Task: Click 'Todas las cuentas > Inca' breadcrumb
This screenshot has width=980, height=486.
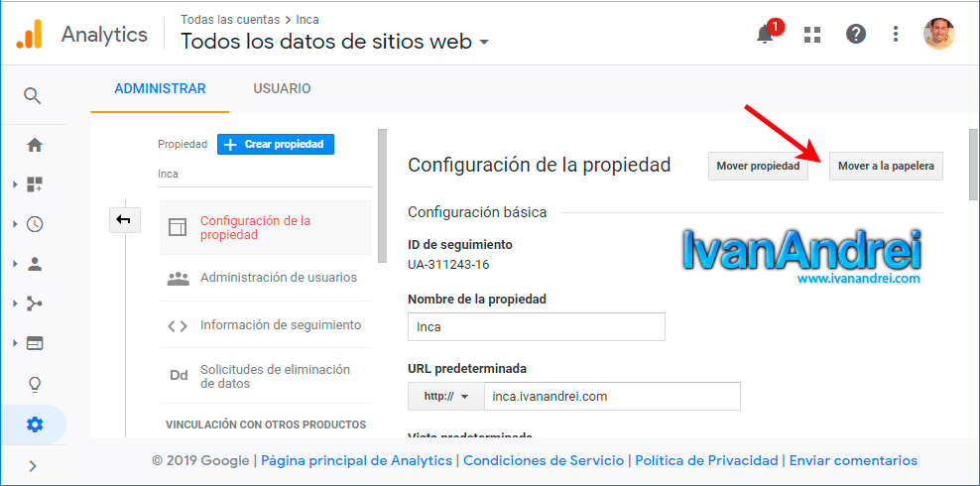Action: click(x=249, y=20)
